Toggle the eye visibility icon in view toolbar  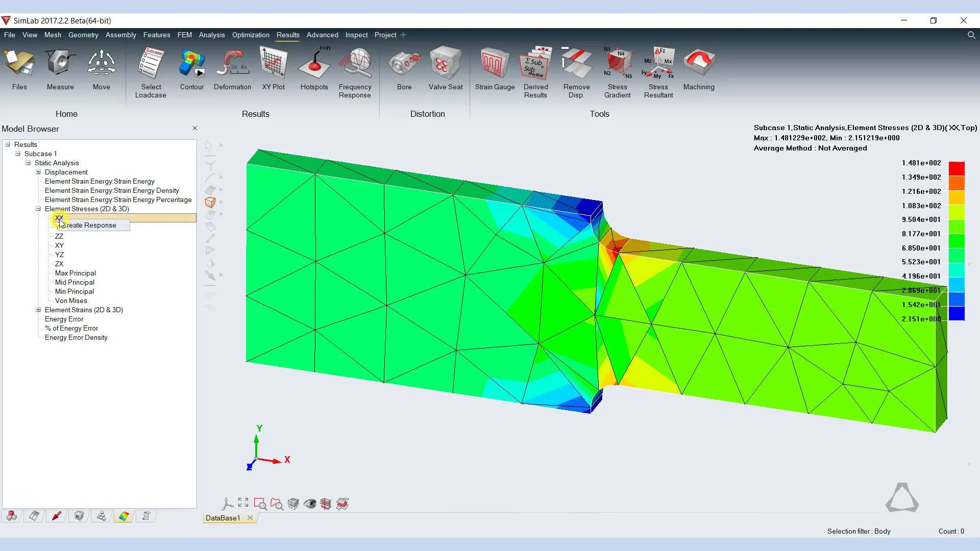309,504
